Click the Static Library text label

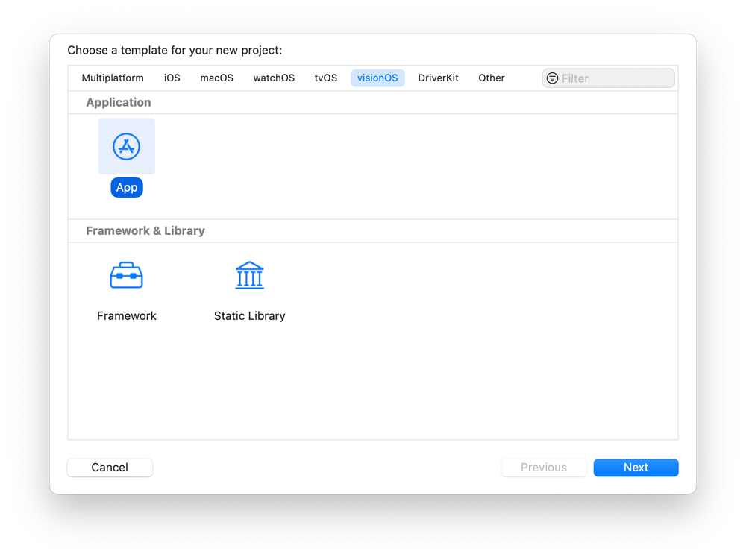point(249,316)
